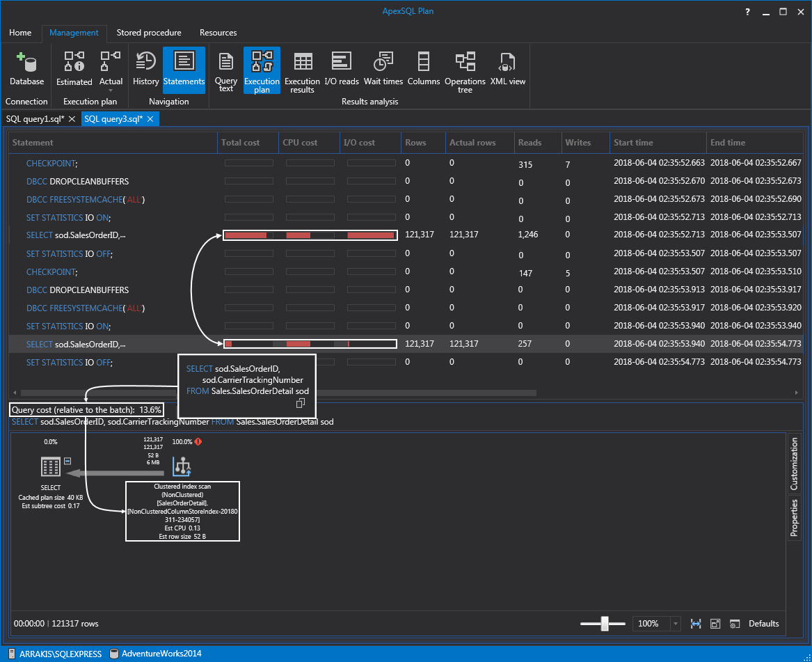The width and height of the screenshot is (812, 662).
Task: Click the AdventureWorks2014 database name
Action: [x=161, y=654]
